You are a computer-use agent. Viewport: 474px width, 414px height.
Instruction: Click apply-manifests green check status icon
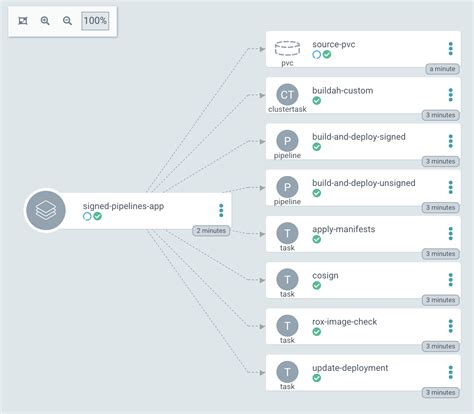point(317,239)
